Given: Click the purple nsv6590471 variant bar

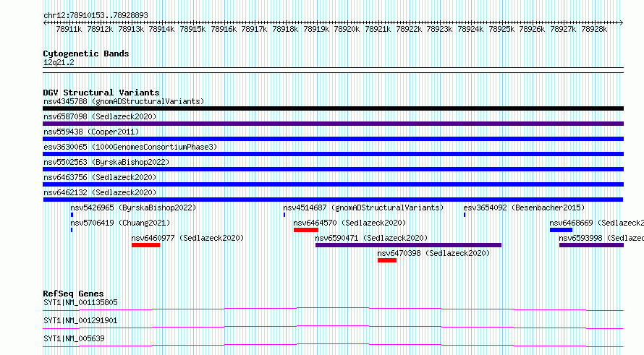Looking at the screenshot, I should [x=408, y=245].
